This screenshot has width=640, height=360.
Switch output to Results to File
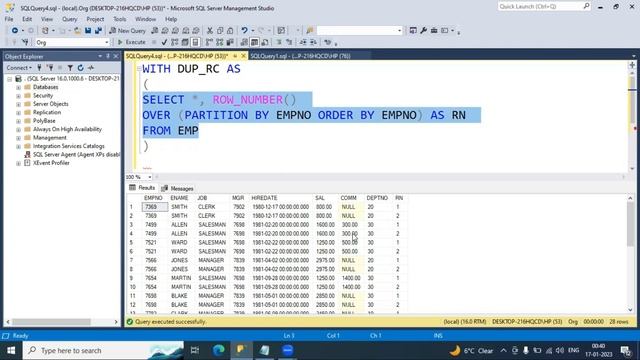point(264,42)
